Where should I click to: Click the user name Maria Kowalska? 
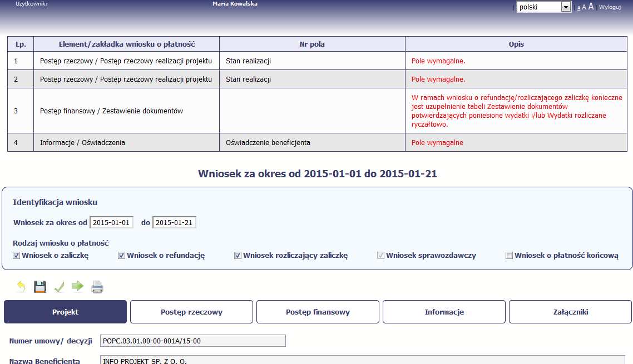tap(235, 4)
